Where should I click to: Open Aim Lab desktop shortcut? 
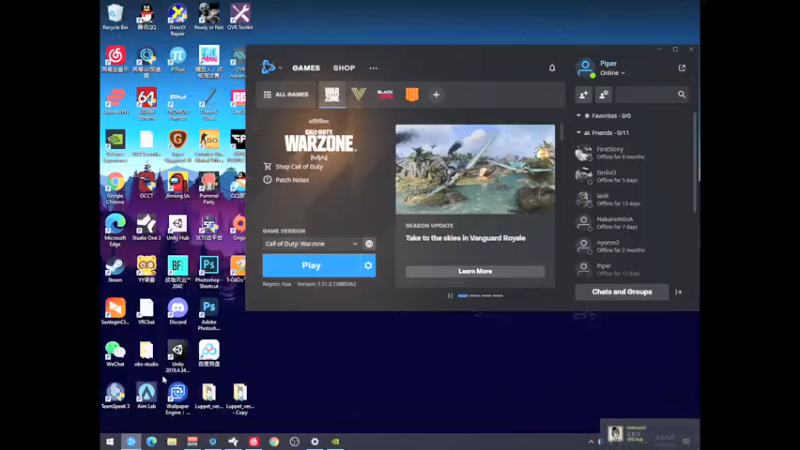pos(146,396)
